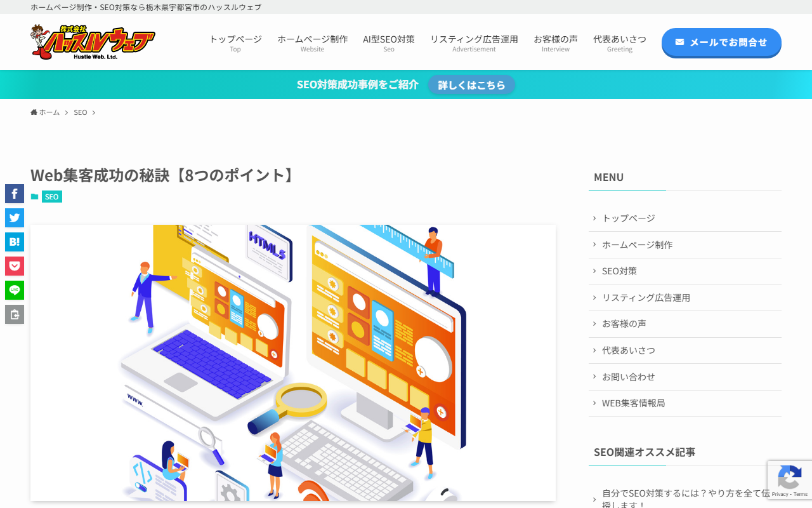Select the SEO category tag
Screen dimensions: 812x508
(51, 197)
